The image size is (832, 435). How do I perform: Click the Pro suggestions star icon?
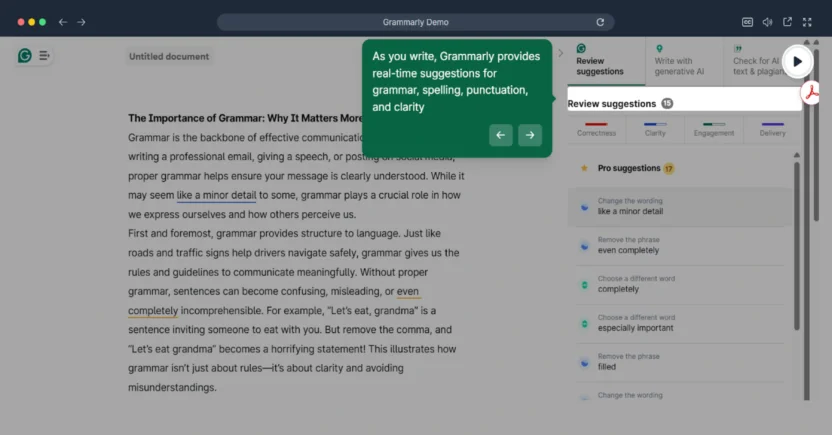click(x=584, y=168)
